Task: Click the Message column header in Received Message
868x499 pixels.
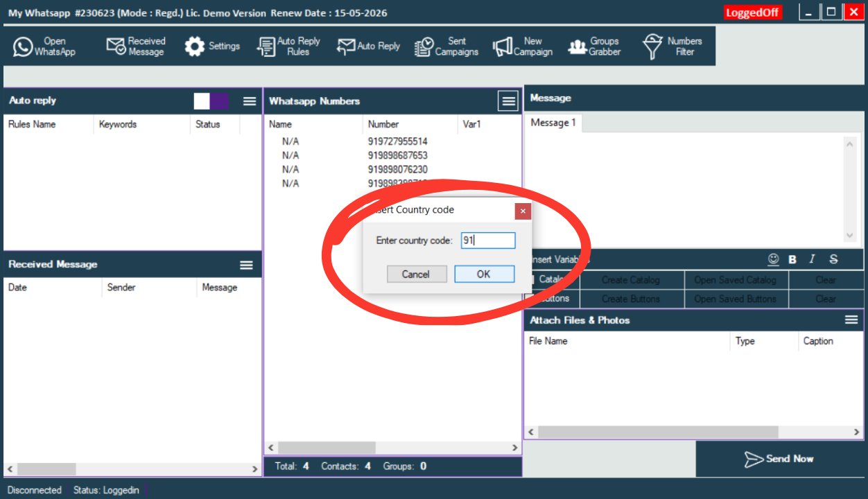Action: (x=229, y=288)
